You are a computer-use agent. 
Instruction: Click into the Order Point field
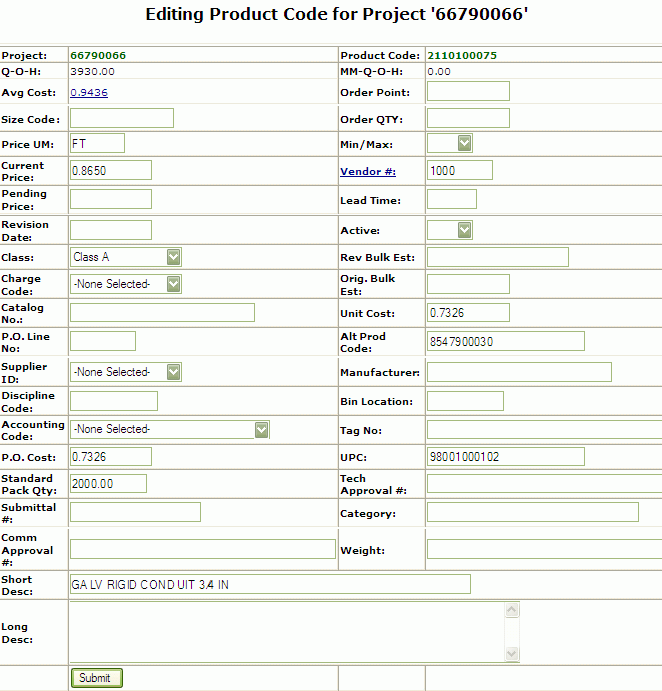(468, 92)
